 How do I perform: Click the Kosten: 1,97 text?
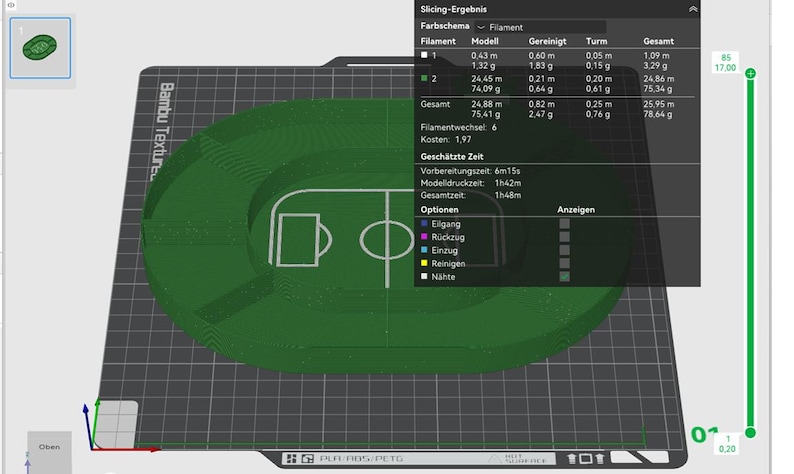446,139
